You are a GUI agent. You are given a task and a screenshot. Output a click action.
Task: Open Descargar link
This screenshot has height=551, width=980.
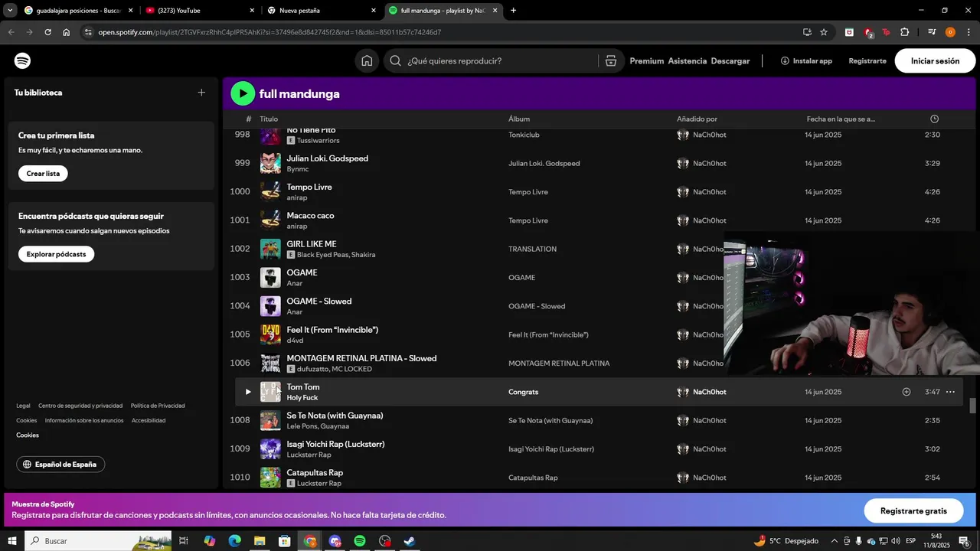click(730, 60)
